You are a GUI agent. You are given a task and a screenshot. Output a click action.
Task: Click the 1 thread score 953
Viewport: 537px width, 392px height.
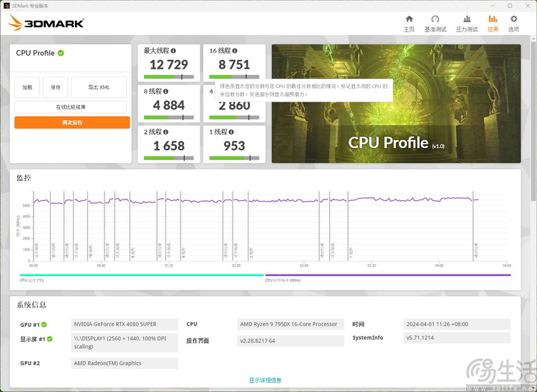coord(234,146)
